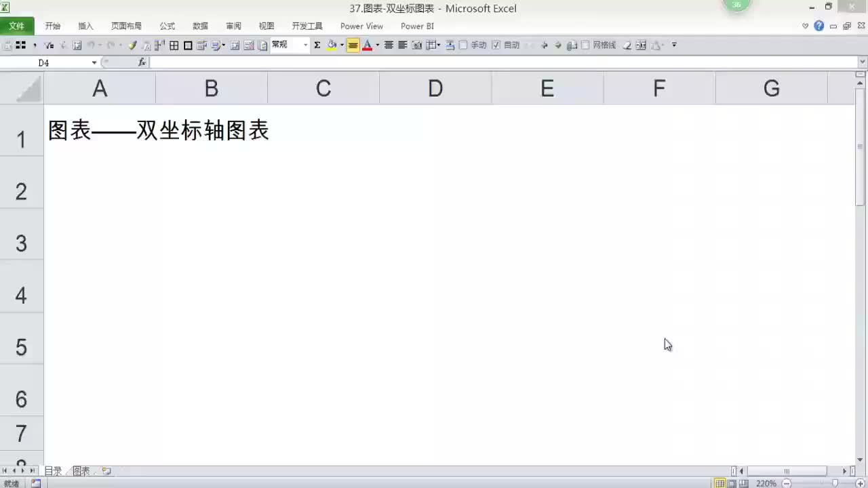
Task: Click the horizontal scrollbar thumb
Action: pos(787,471)
